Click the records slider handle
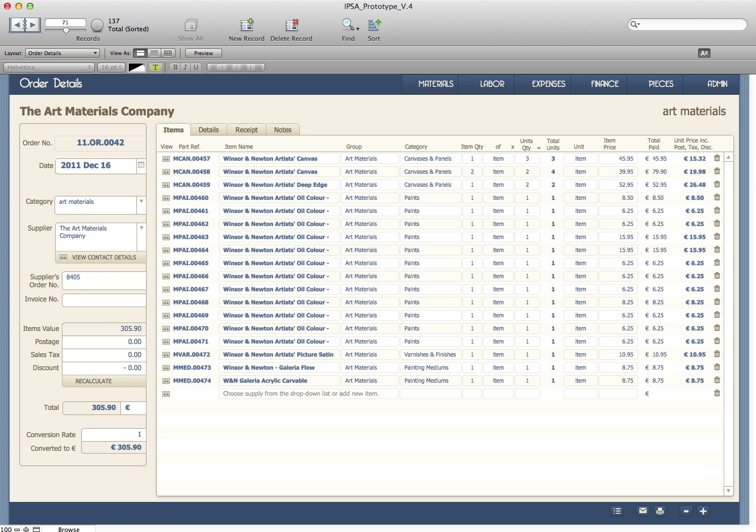Screen dimensions: 756x532 (66, 31)
